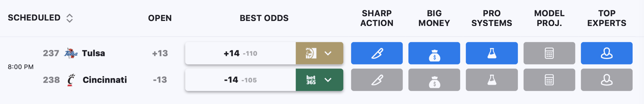Select Cincinnati -14 -105 best odds

[240, 80]
